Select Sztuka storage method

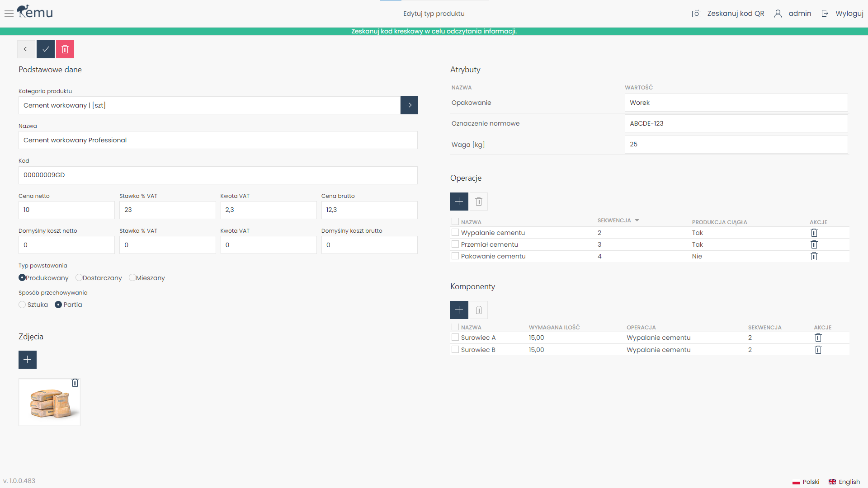[x=22, y=305]
